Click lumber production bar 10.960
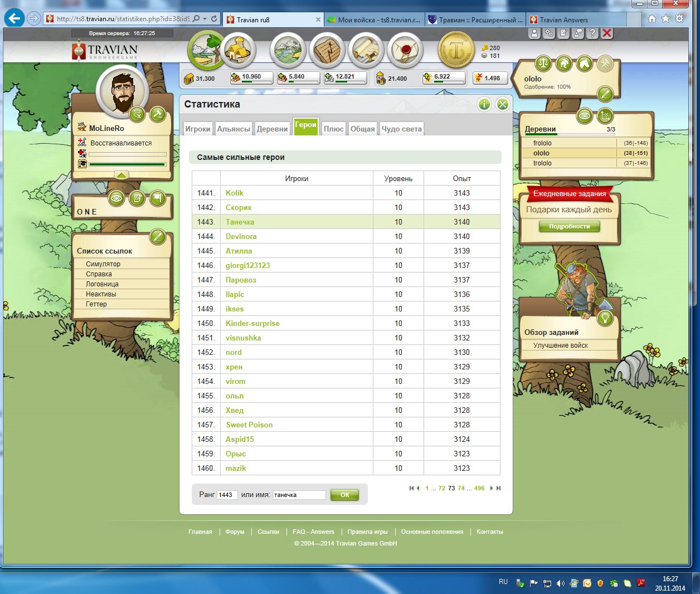Screen dimensions: 700x594 [251, 78]
